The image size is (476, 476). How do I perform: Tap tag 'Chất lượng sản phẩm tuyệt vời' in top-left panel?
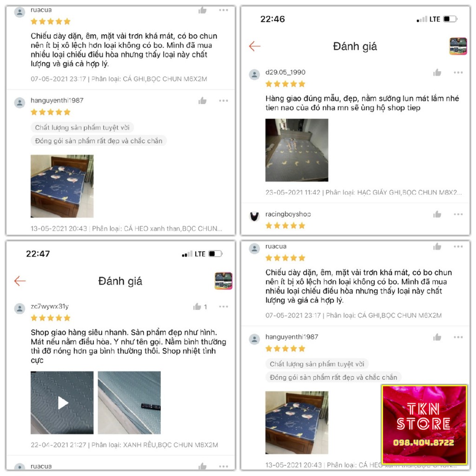(x=82, y=127)
